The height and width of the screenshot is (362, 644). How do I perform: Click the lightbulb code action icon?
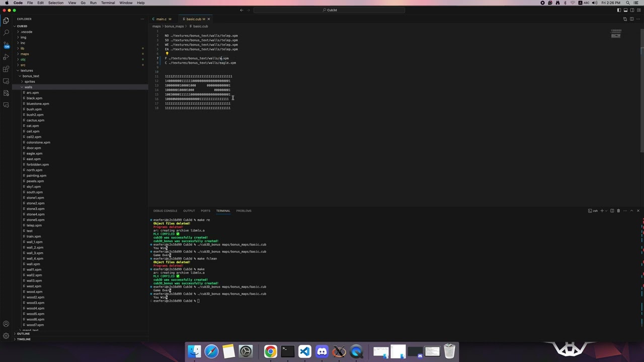point(167,53)
